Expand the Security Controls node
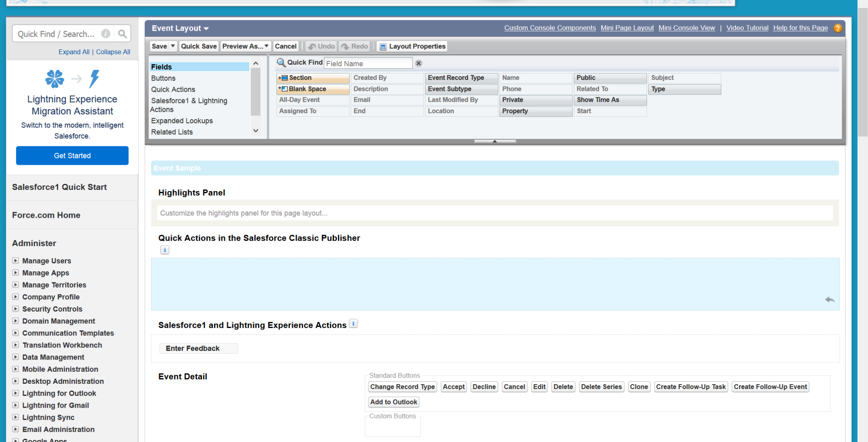The image size is (868, 442). (15, 309)
